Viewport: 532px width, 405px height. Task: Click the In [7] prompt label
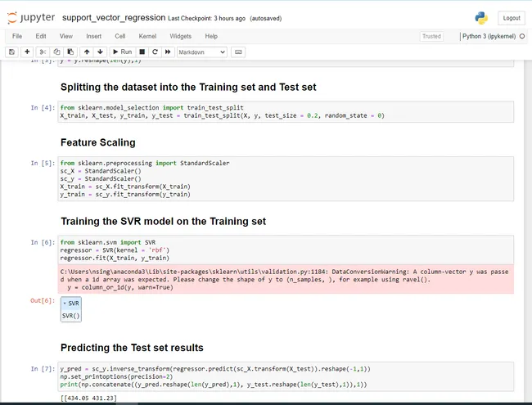43,369
